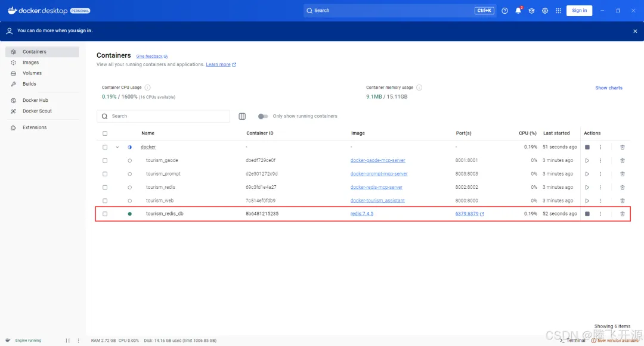Click the Give feedback link
The image size is (644, 346).
(x=151, y=56)
